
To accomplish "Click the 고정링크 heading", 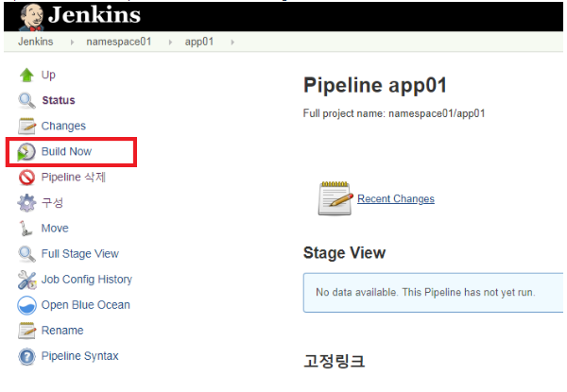I will pyautogui.click(x=334, y=361).
